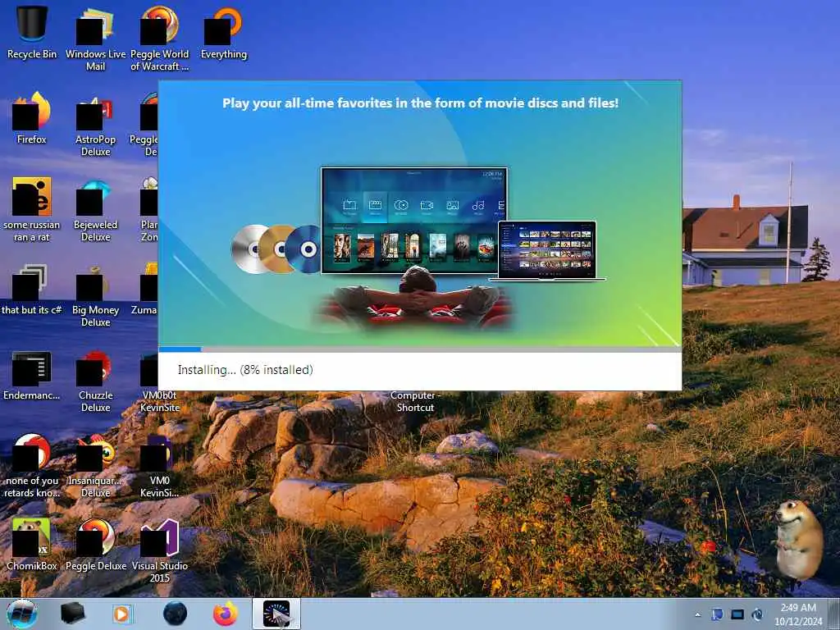Launch Peggle Deluxe from desktop
This screenshot has height=630, width=840.
[x=95, y=544]
